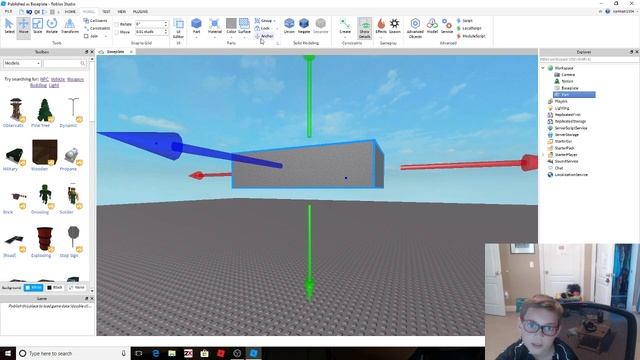Enable the Rotate snap checkbox
This screenshot has height=360, width=640.
116,24
